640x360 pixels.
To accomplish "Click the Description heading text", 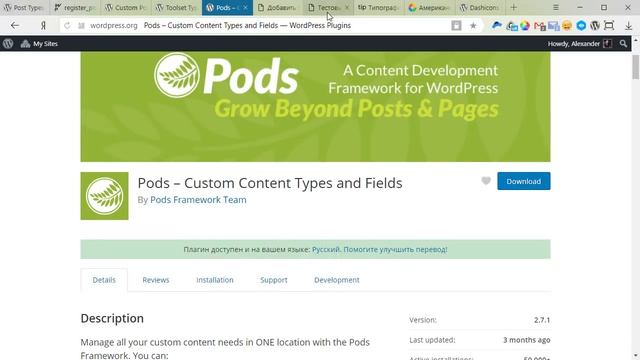I will [x=112, y=318].
